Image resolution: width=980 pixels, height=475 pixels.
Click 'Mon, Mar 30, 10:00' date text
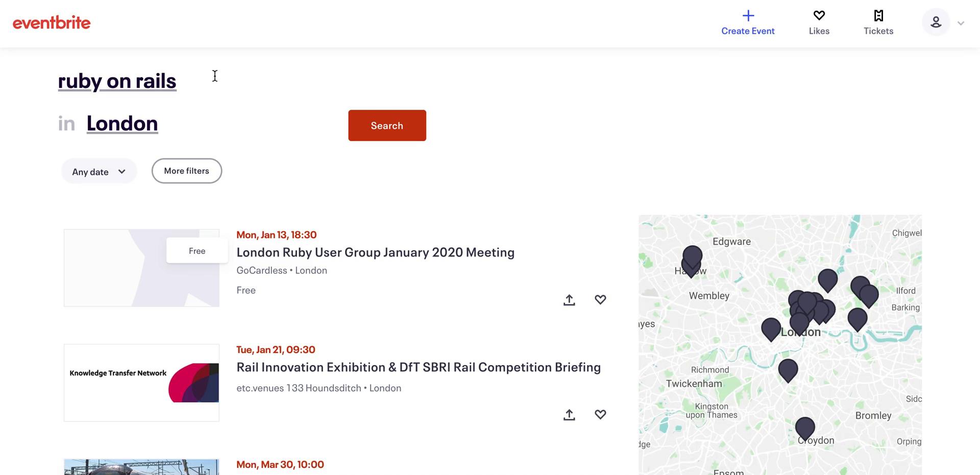280,464
